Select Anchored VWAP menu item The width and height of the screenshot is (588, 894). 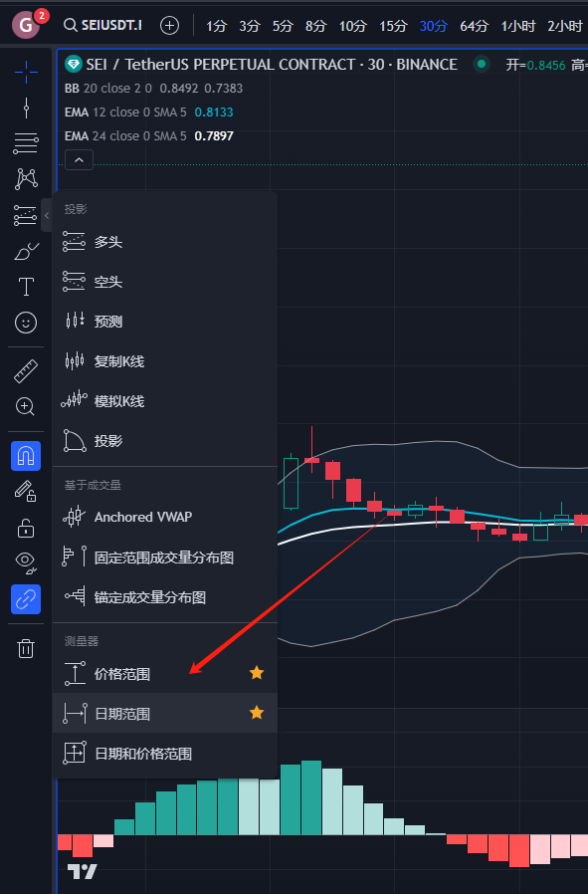pos(165,517)
